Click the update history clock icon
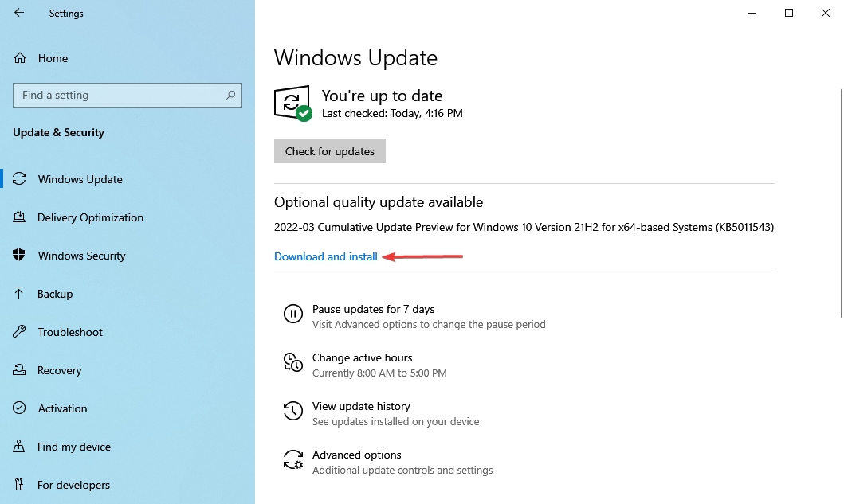Viewport: 844px width, 504px height. click(x=292, y=410)
